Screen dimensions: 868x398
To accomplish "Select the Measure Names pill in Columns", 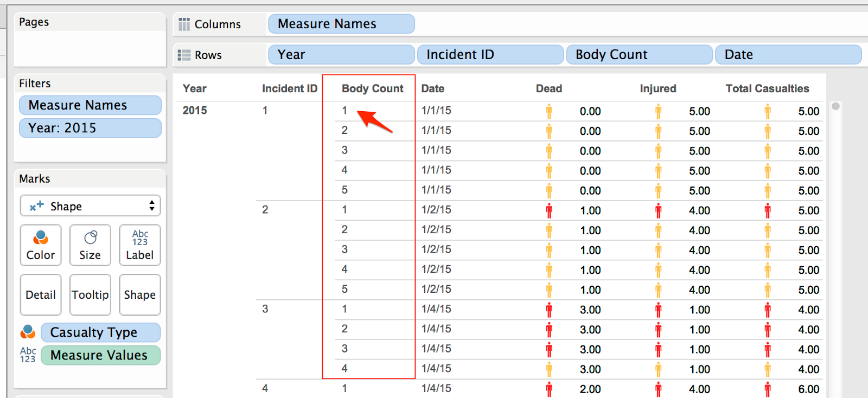I will point(341,24).
